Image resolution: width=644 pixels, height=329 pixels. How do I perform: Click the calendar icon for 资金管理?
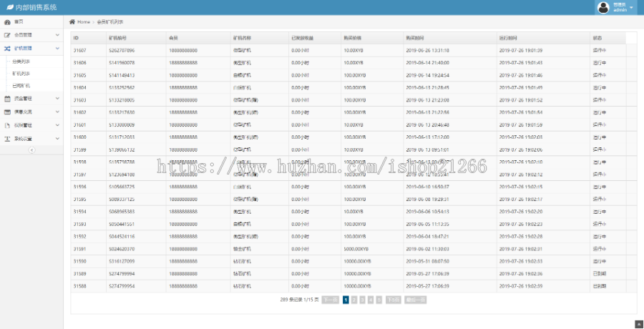click(x=7, y=99)
